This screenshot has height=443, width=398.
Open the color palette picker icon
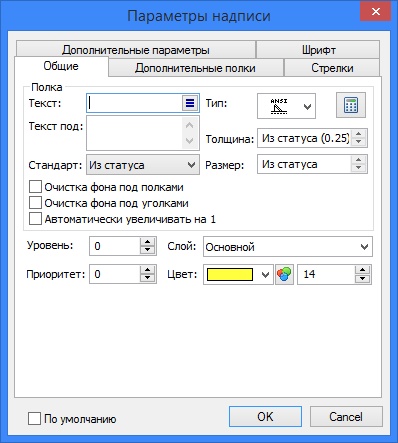point(284,274)
